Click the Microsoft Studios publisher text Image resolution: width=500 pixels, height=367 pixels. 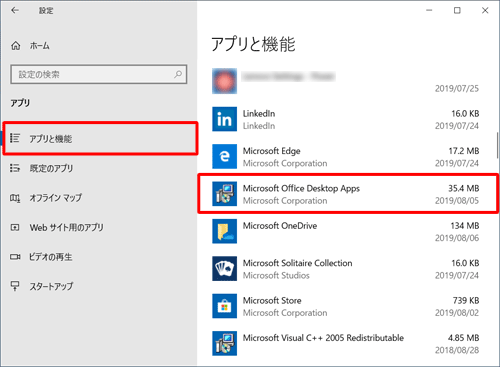(276, 275)
